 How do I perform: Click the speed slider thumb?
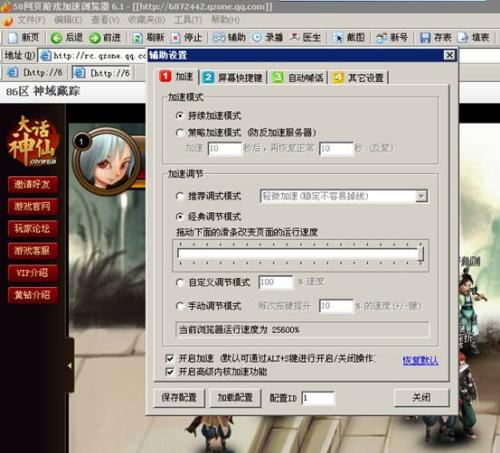[421, 254]
